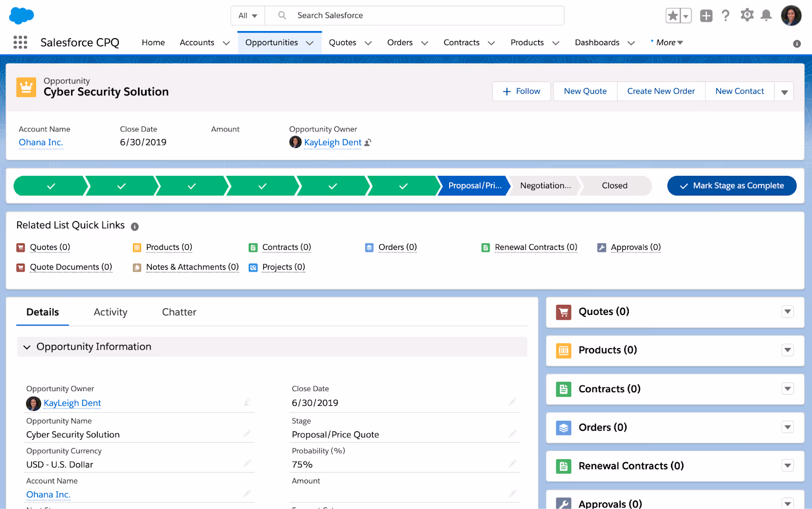Expand the Contracts tab chevron
The image size is (812, 509).
click(x=491, y=43)
